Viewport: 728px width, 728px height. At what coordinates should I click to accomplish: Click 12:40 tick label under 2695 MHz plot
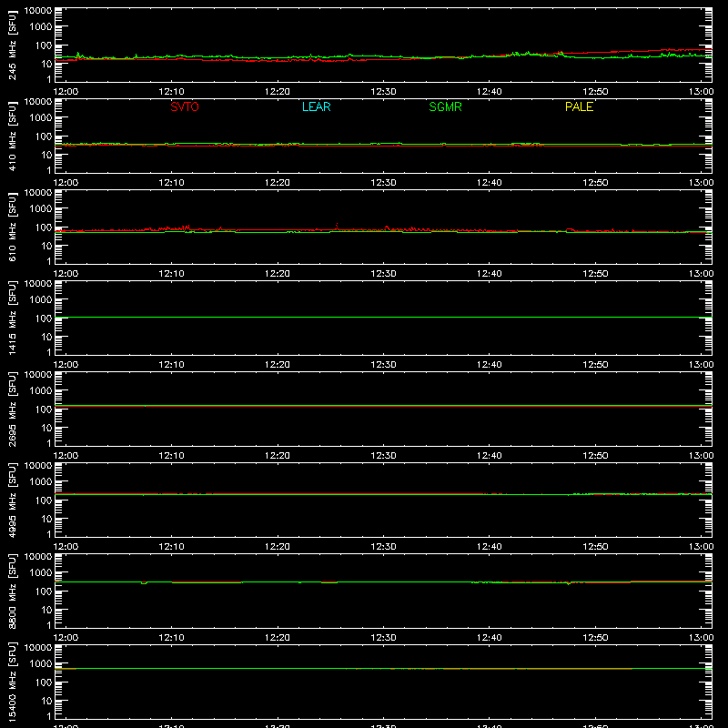(490, 456)
